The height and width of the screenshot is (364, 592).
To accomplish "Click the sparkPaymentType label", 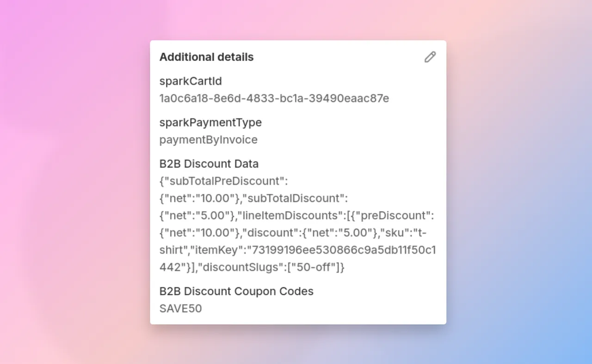I will (x=210, y=122).
